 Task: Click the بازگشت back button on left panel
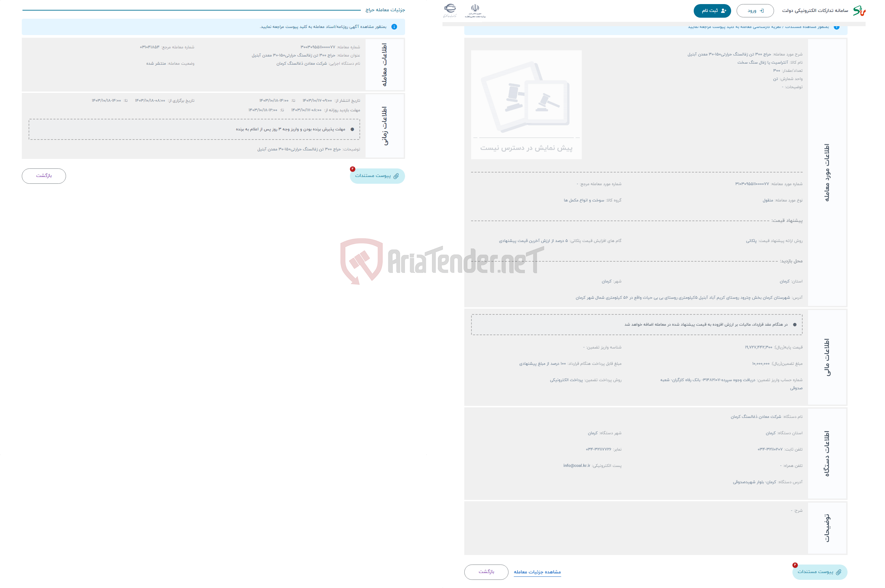click(x=43, y=175)
